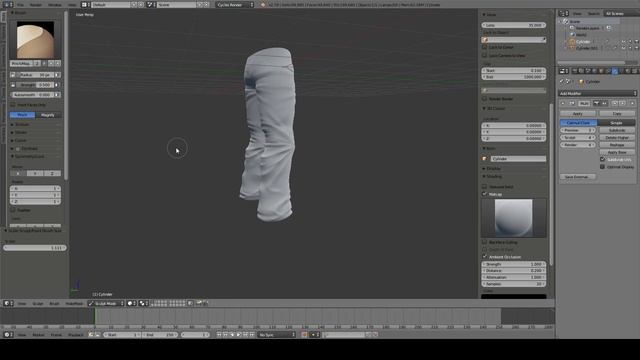
Task: Select Magnify brush direction
Action: [x=48, y=115]
